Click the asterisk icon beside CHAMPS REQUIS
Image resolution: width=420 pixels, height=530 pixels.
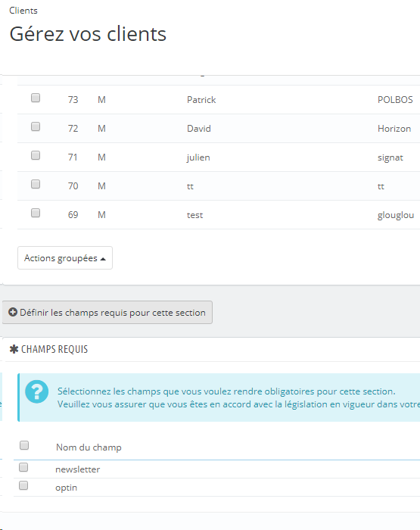coord(14,349)
